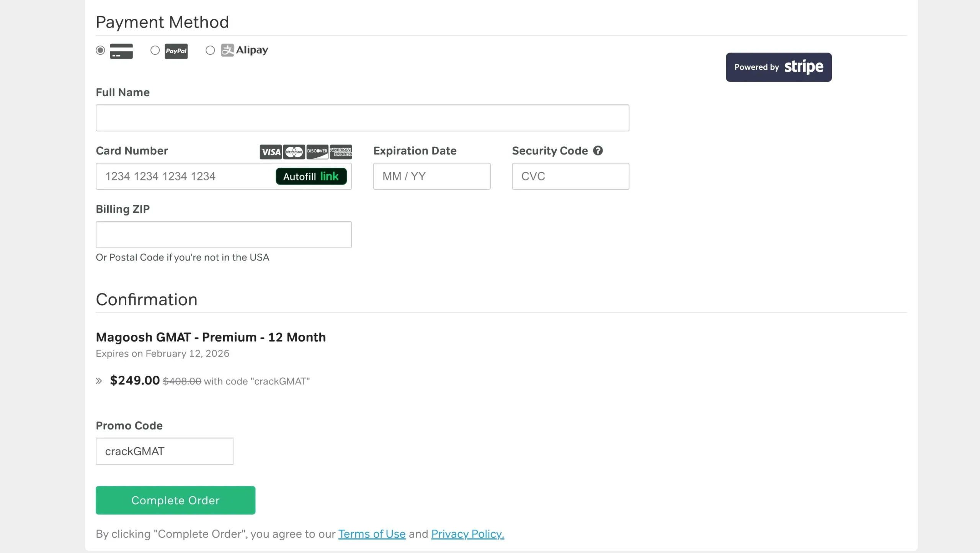Click inside the Full Name field

[362, 118]
